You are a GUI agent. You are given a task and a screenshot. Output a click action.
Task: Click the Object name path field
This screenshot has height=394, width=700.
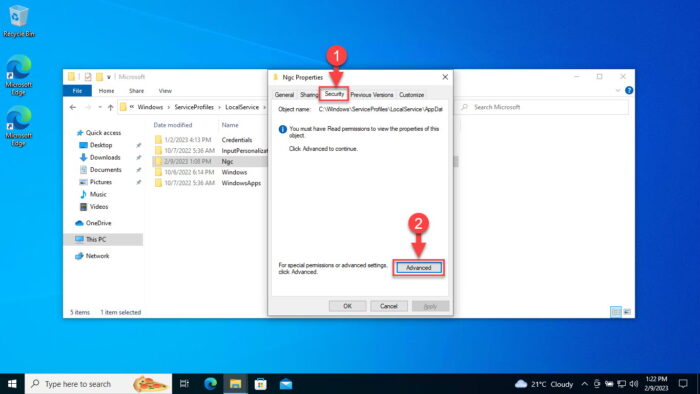(x=380, y=109)
